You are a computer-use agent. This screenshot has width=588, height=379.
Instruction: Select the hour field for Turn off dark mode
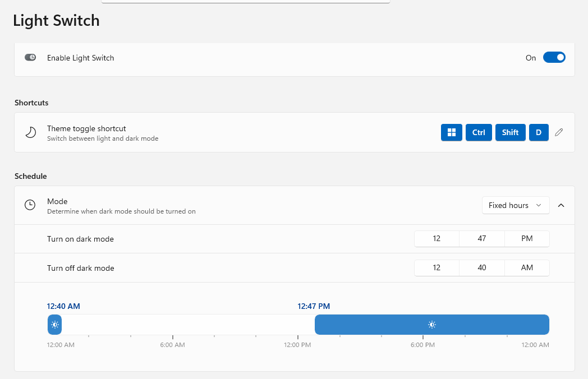pyautogui.click(x=437, y=268)
